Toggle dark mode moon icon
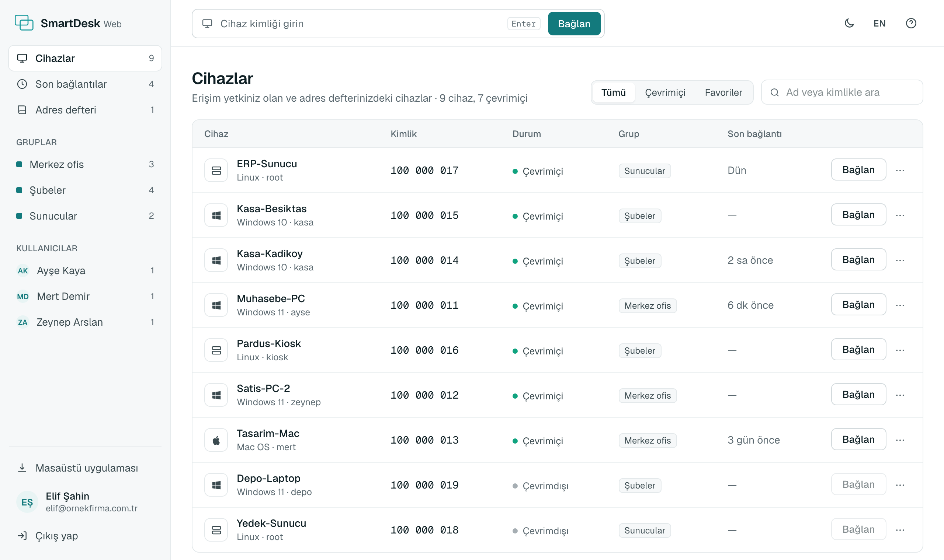944x560 pixels. 849,24
